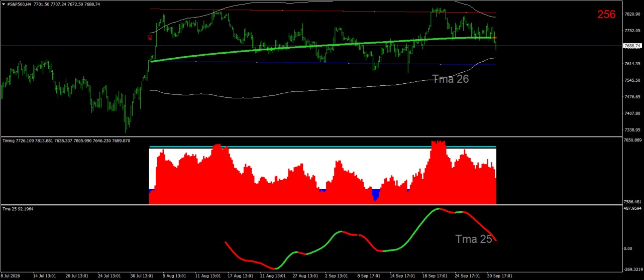
Task: Click the 8 Jul 2026 date label
Action: point(12,276)
